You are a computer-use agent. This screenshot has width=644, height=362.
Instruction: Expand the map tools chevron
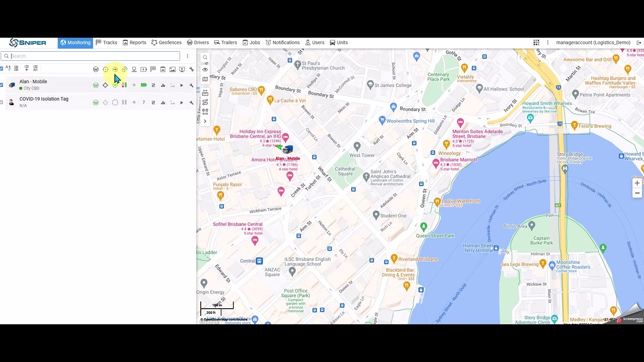[205, 121]
